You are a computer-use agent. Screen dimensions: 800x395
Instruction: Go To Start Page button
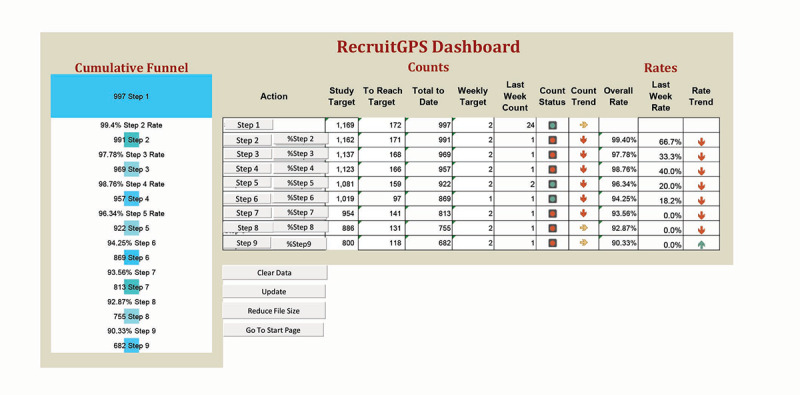pos(273,330)
